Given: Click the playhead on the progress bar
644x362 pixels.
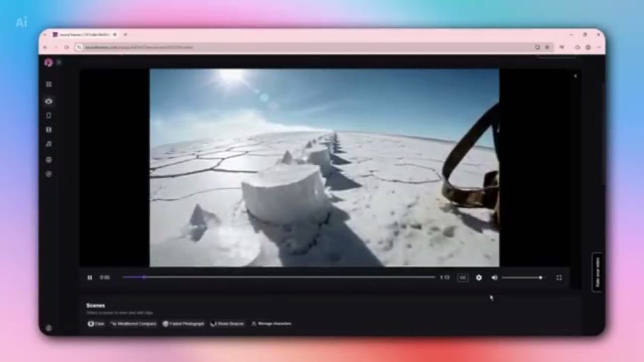Looking at the screenshot, I should click(x=144, y=277).
